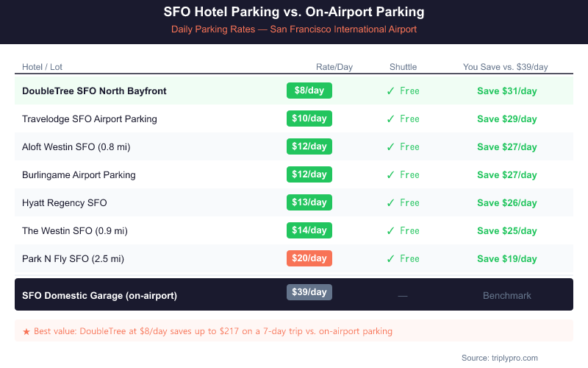Click Save $31/day savings text
The image size is (588, 368).
(506, 91)
